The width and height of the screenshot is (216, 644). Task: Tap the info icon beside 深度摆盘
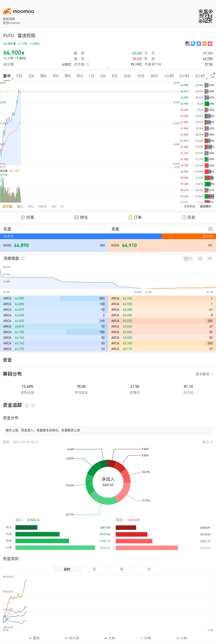[x=23, y=258]
